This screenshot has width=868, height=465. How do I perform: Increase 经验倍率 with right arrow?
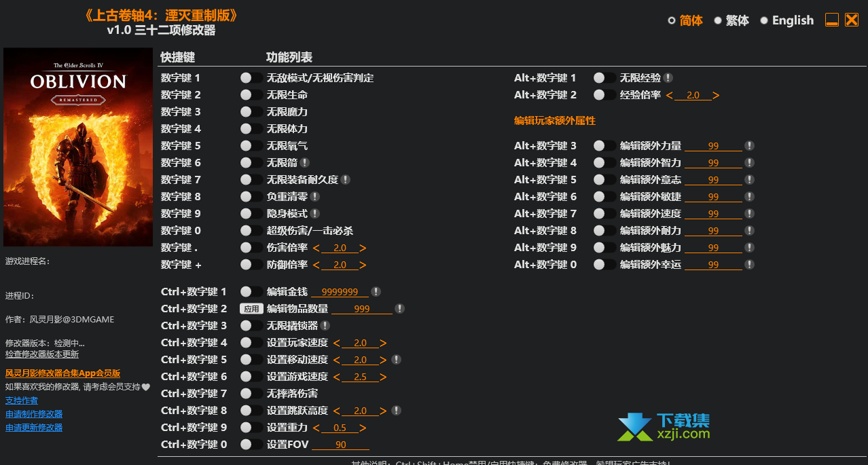coord(716,95)
